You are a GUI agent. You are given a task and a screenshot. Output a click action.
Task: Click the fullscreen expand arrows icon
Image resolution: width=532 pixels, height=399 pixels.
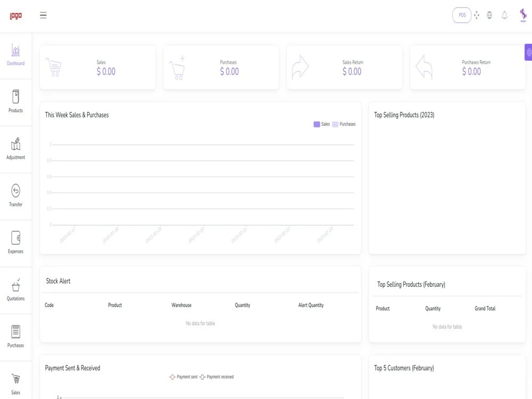[x=477, y=15]
